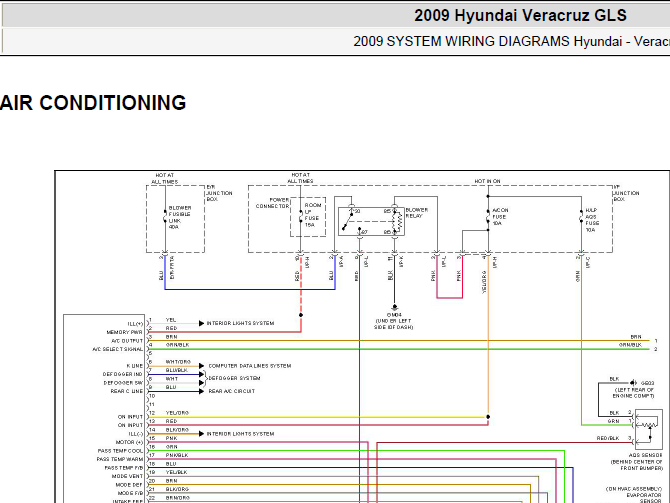Click 'INTERIOR LIGHTS SYSTEM' beside the YEL wire

tap(241, 323)
